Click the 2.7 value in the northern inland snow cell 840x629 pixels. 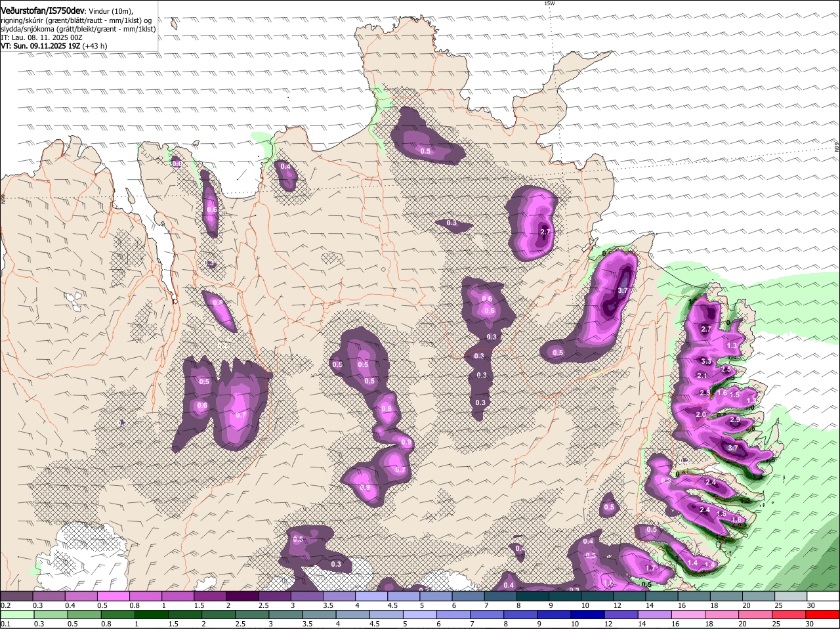tap(545, 232)
